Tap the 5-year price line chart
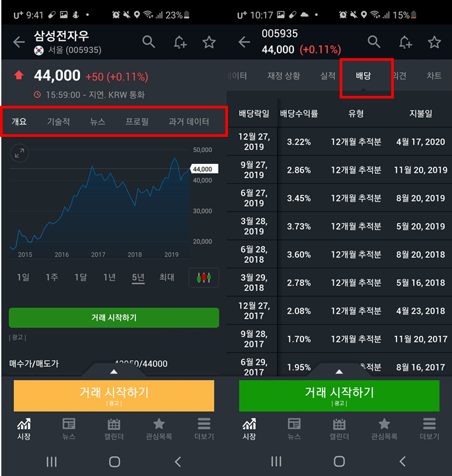This screenshot has height=476, width=452. [100, 204]
